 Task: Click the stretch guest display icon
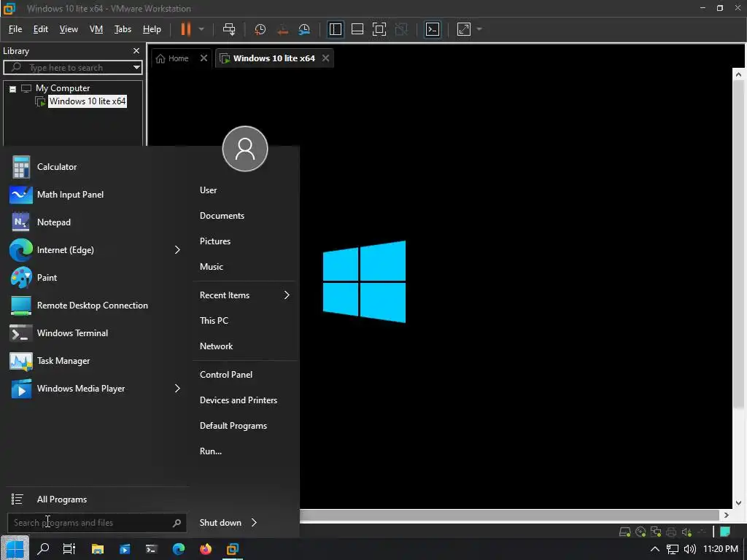coord(463,29)
